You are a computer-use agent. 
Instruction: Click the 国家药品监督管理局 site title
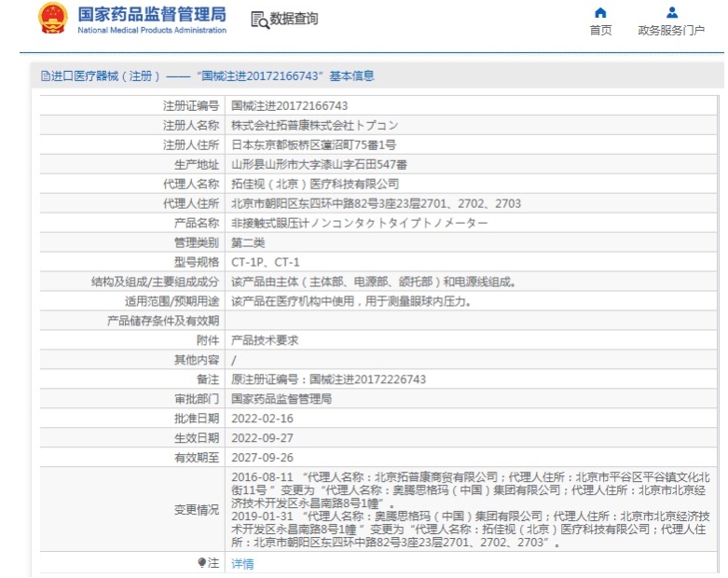[151, 14]
